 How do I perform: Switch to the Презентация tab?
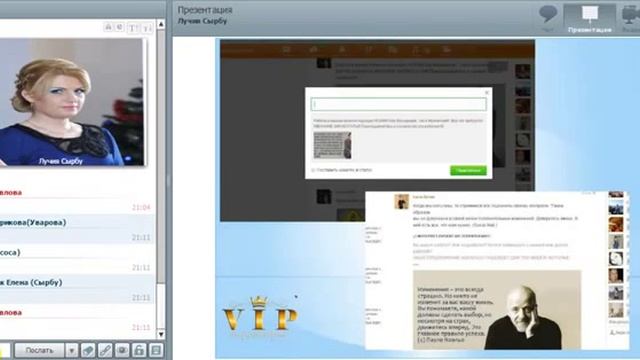click(x=589, y=18)
